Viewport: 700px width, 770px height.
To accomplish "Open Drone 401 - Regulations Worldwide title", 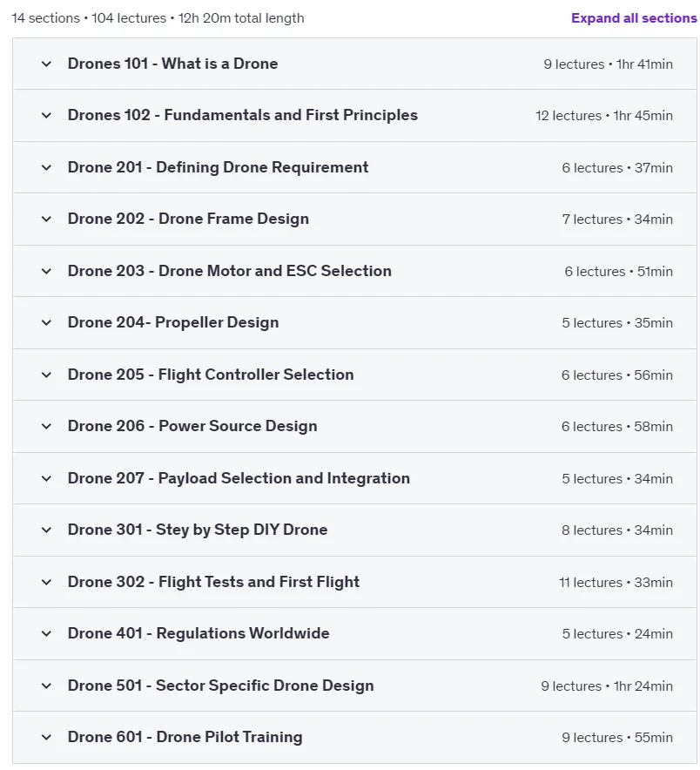I will pos(199,633).
